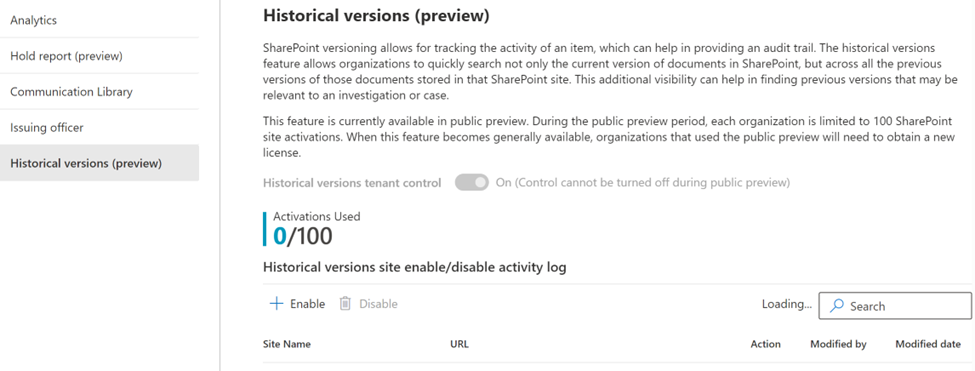Sort by the Site Name column header
The height and width of the screenshot is (371, 975).
287,344
